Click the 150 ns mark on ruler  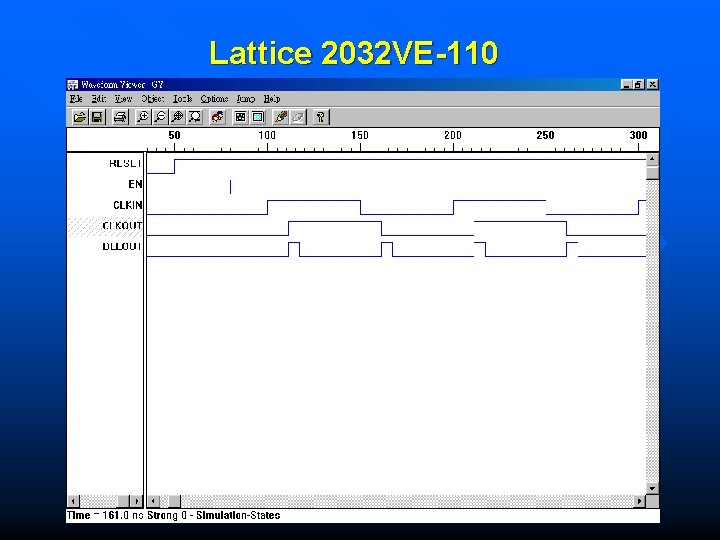point(360,135)
